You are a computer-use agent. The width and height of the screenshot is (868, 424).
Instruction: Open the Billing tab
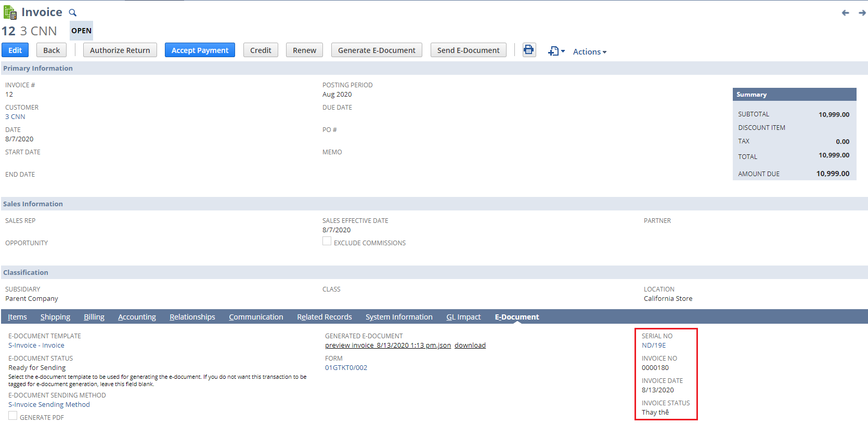94,317
